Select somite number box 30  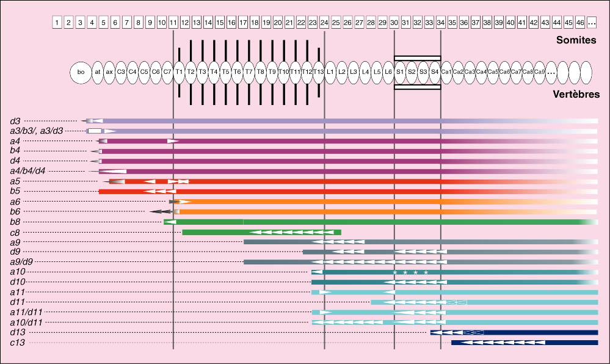[x=394, y=23]
